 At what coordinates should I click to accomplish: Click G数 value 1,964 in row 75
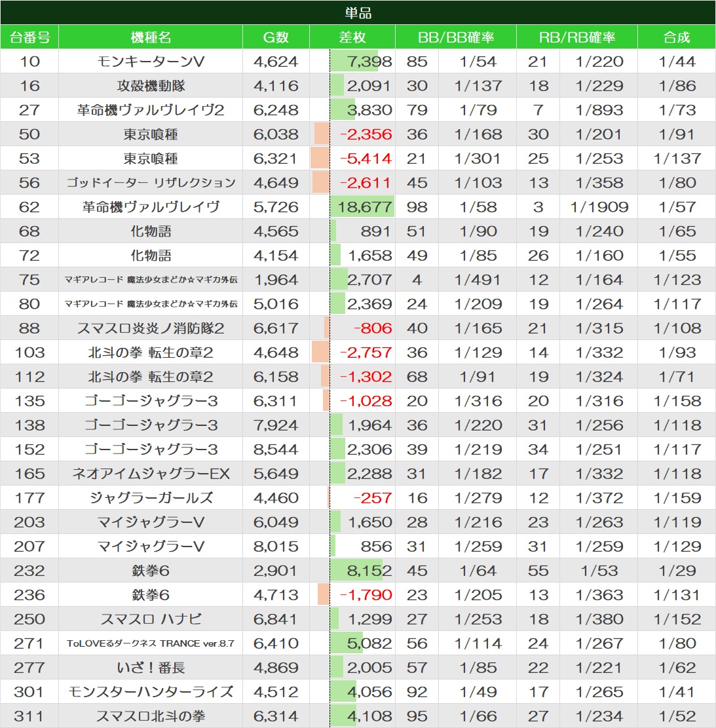[x=276, y=280]
